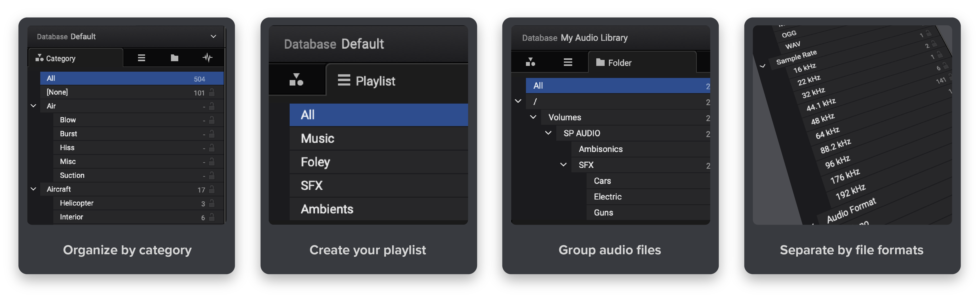Click the hierarchy icon beside Playlist tab
The image size is (980, 300).
(297, 80)
